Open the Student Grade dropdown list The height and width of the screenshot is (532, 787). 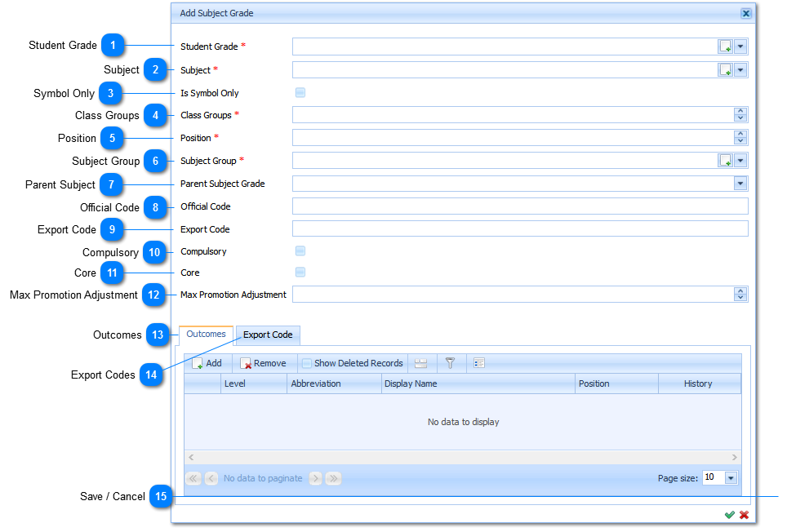point(740,47)
